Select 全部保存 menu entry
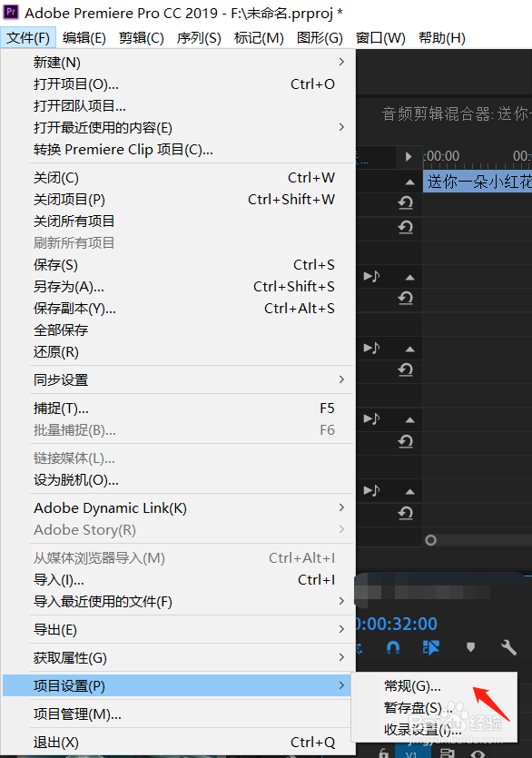The height and width of the screenshot is (758, 532). 178,330
